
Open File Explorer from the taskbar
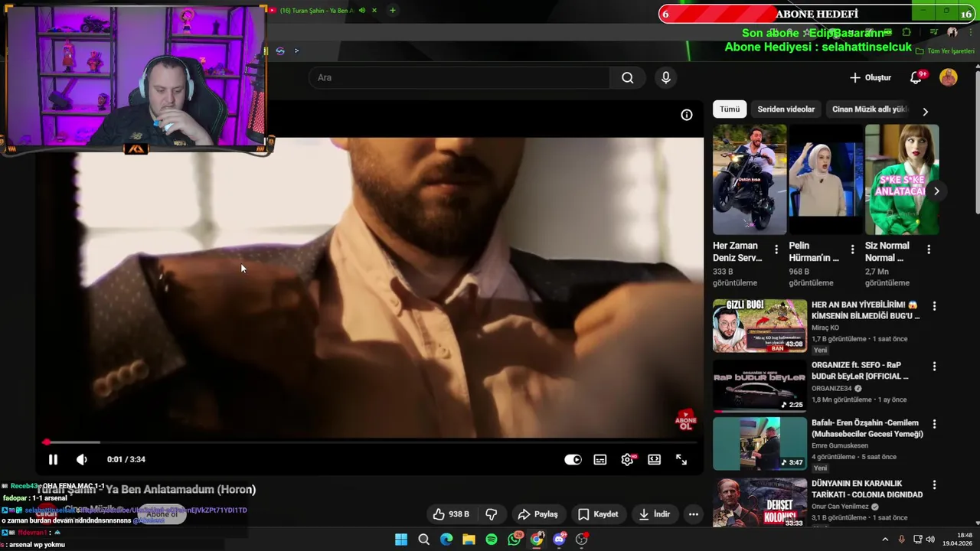tap(469, 540)
